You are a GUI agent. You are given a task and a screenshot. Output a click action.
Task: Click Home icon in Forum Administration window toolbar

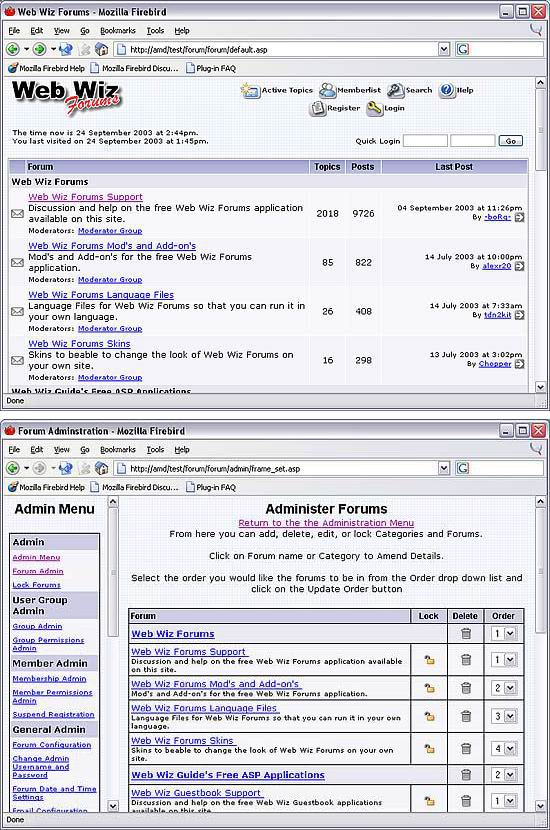coord(102,468)
